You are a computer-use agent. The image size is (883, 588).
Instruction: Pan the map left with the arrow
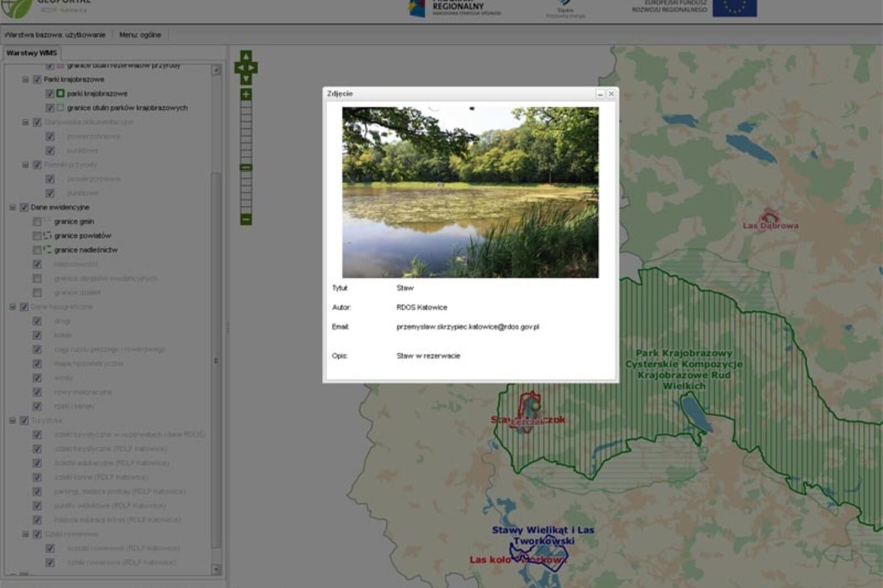click(239, 68)
